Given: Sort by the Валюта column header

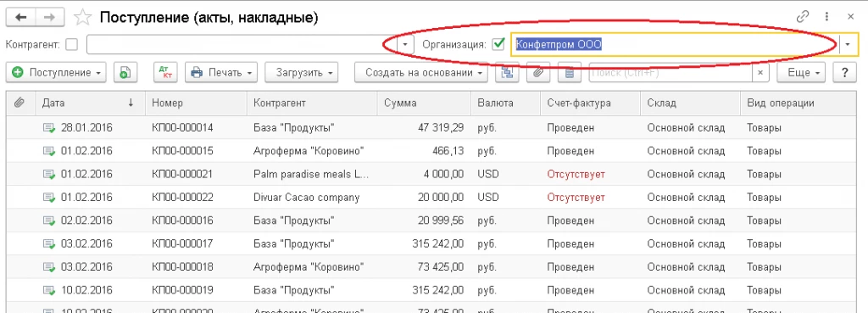Looking at the screenshot, I should tap(505, 103).
